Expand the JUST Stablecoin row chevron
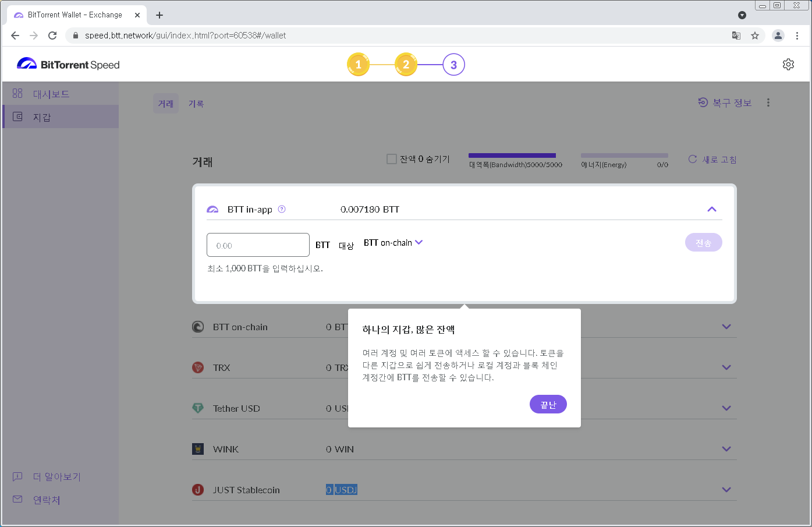 pyautogui.click(x=726, y=490)
